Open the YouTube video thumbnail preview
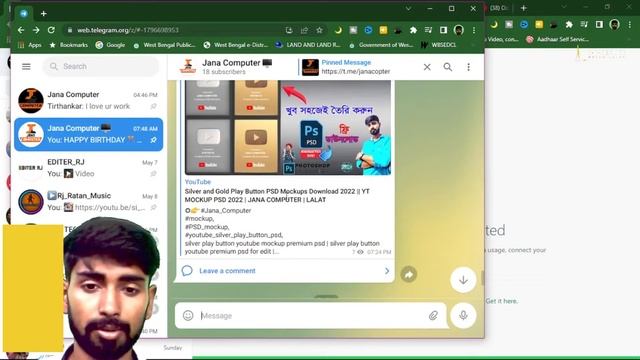This screenshot has height=360, width=640. click(288, 127)
